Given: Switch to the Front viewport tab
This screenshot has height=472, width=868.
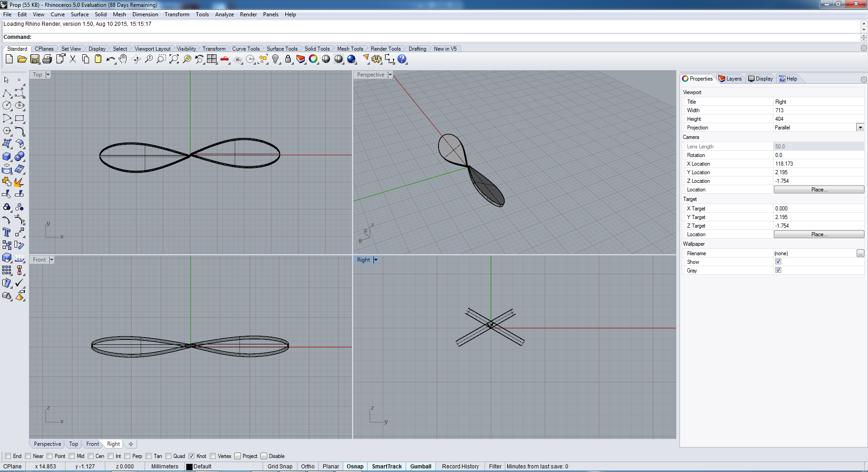Looking at the screenshot, I should [x=93, y=444].
